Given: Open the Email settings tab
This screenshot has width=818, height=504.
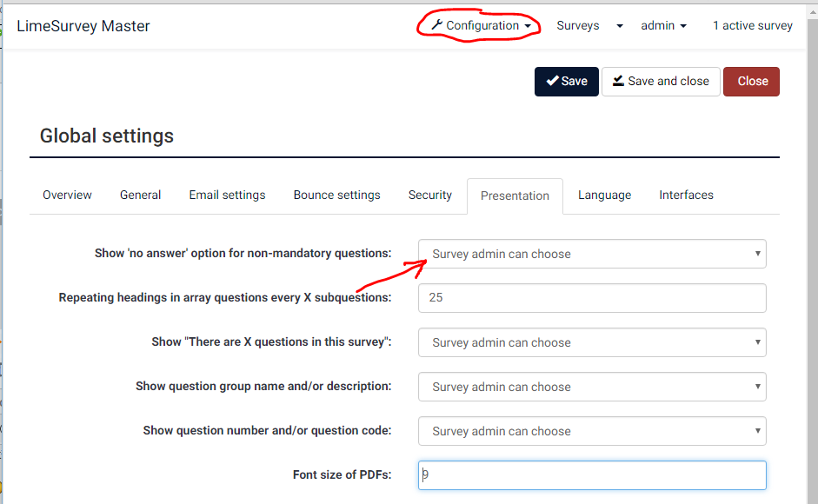Looking at the screenshot, I should (227, 196).
